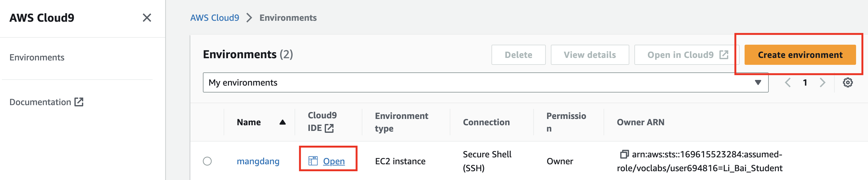Click the Cloud9 IDE external link icon
Screen dimensions: 868x180
tap(329, 128)
